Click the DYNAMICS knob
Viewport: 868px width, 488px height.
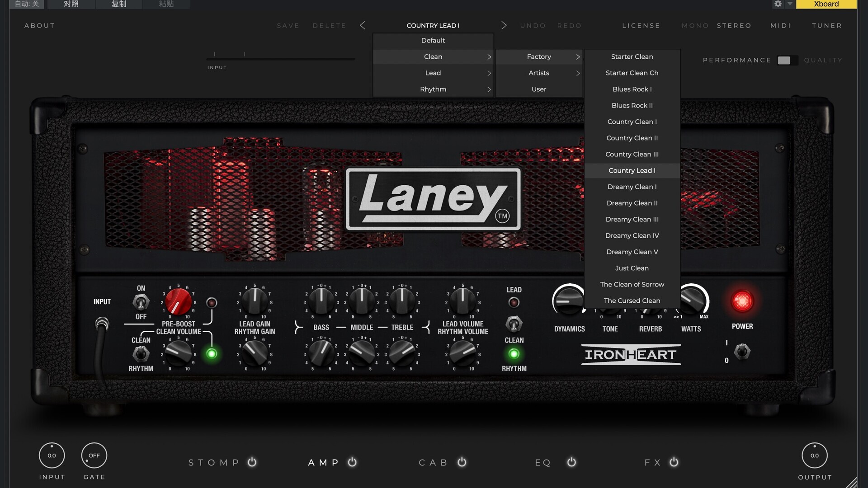pos(569,301)
